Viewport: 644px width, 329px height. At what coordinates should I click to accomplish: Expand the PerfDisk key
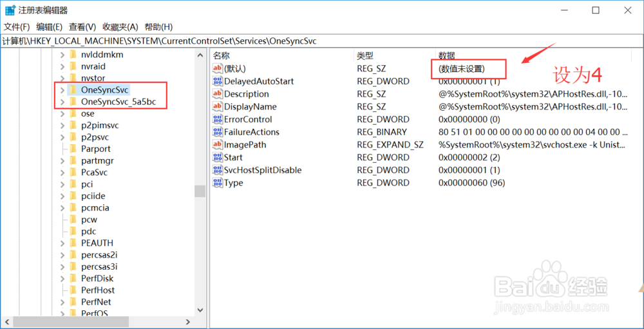(62, 279)
